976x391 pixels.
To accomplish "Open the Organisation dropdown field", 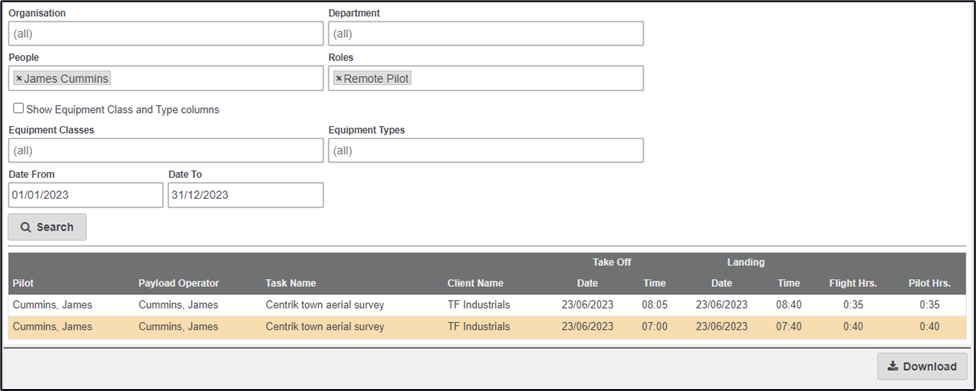I will (x=166, y=34).
